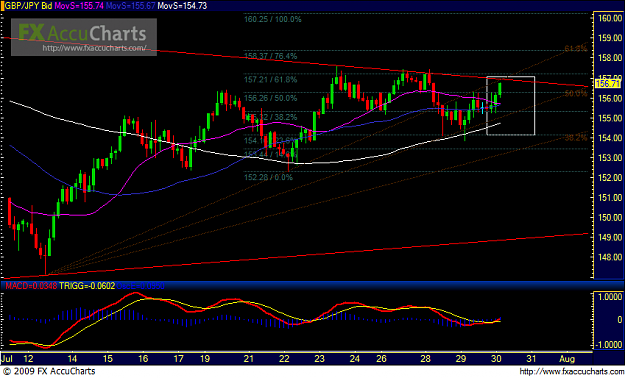Click date 15 on the time axis
The height and width of the screenshot is (378, 625).
click(x=108, y=359)
